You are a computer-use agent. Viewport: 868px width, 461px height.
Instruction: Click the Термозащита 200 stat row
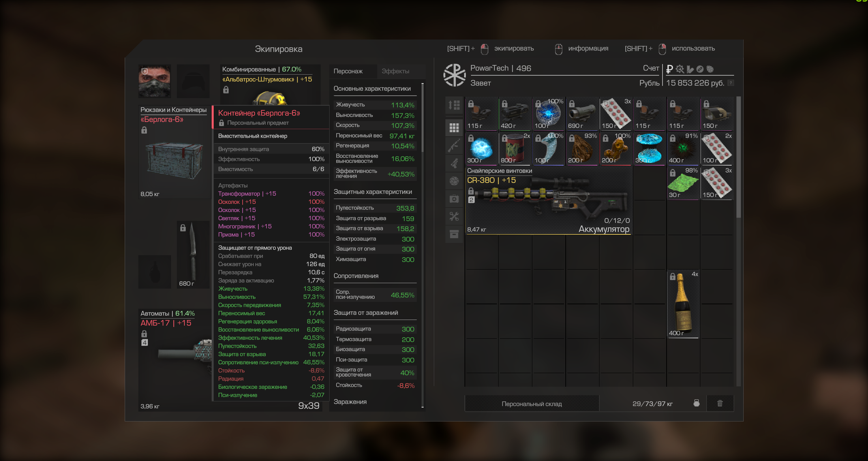coord(375,339)
